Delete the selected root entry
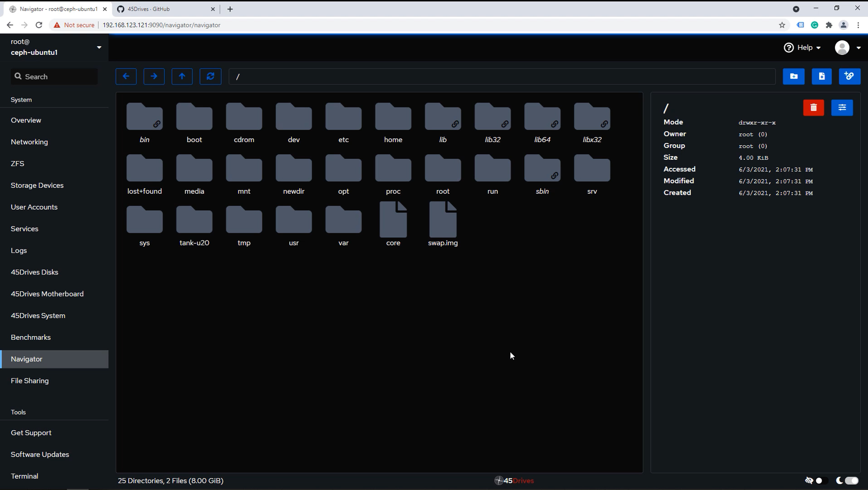The width and height of the screenshot is (868, 490). (814, 108)
